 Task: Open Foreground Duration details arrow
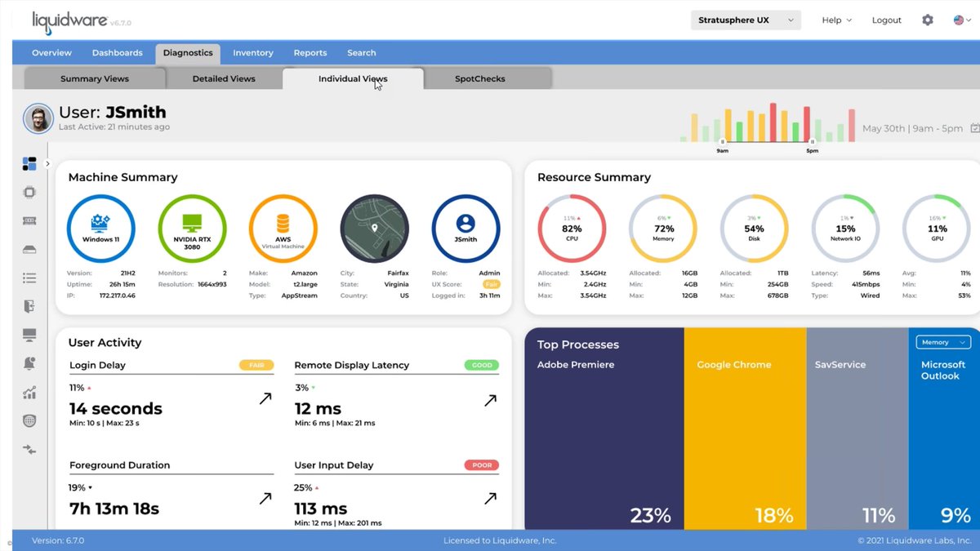pos(265,498)
